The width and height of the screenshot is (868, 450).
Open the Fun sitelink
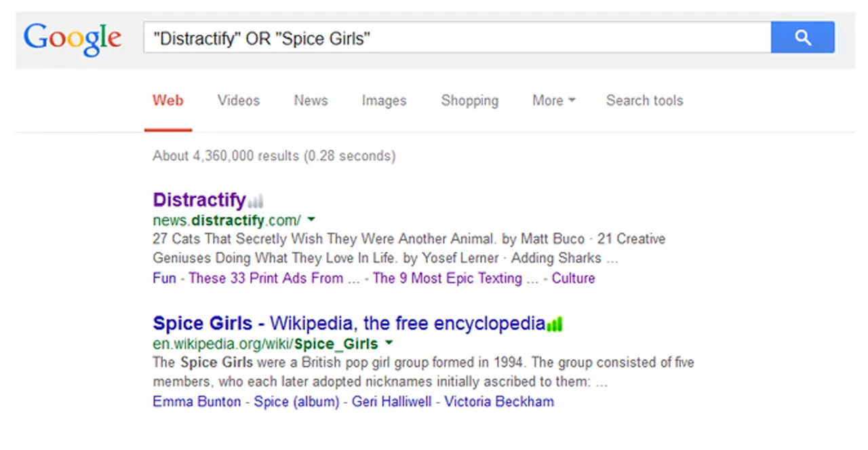[x=164, y=278]
